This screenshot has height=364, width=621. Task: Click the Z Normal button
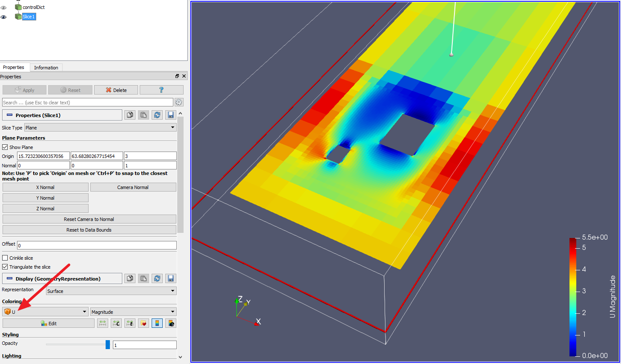pos(45,209)
